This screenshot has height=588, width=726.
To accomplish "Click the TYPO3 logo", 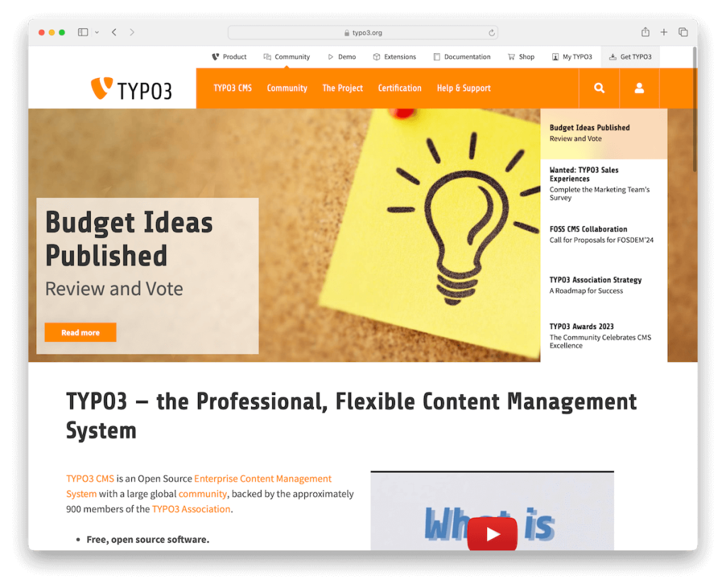I will pos(131,89).
